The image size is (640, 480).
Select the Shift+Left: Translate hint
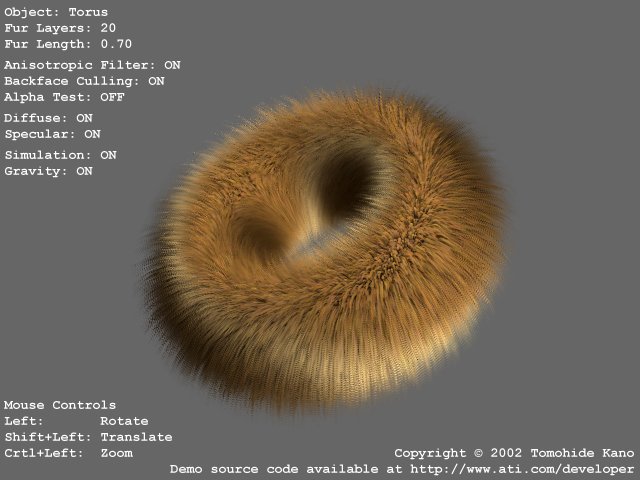coord(87,437)
